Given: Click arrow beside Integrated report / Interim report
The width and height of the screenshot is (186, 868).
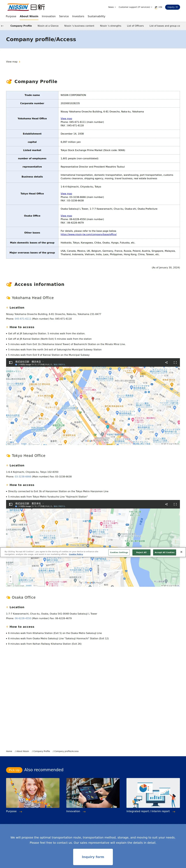Looking at the screenshot, I should pos(174,811).
